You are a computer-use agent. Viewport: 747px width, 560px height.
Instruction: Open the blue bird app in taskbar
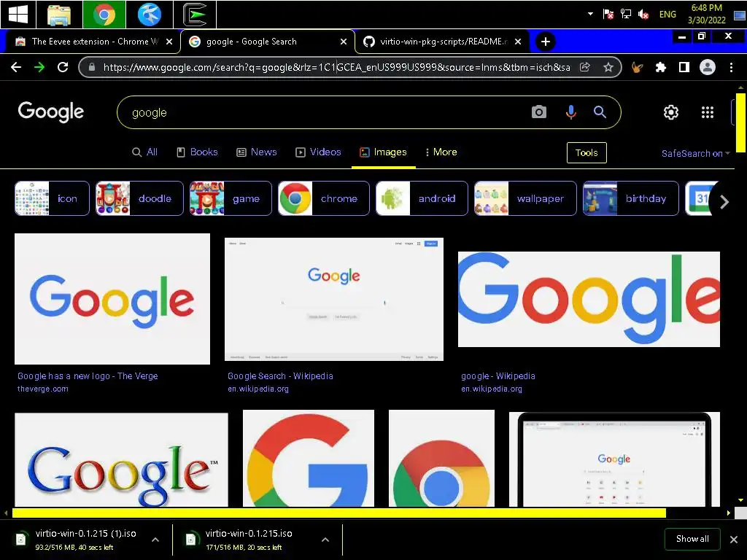[149, 15]
